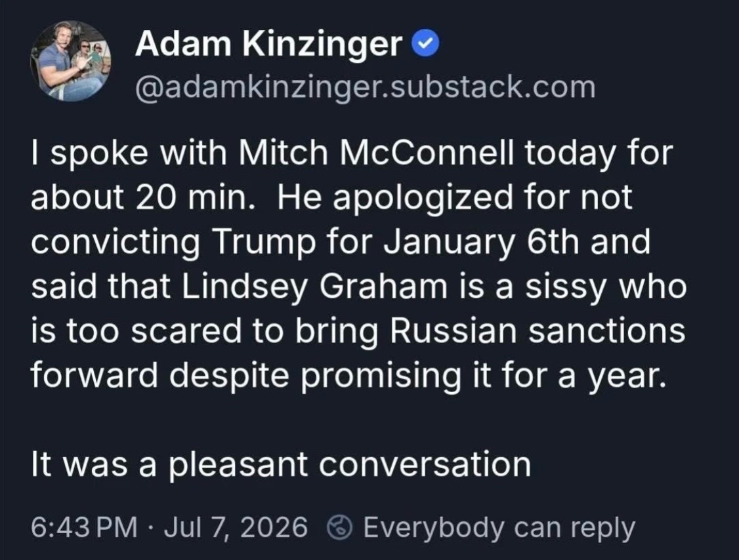Click the line about Russian sanctions
The width and height of the screenshot is (739, 560).
(358, 331)
